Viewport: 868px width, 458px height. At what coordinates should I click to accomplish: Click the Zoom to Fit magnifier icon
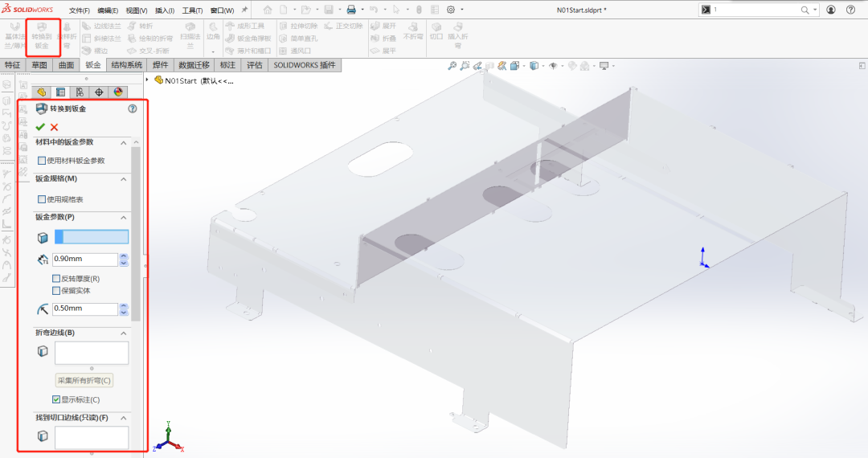point(452,66)
